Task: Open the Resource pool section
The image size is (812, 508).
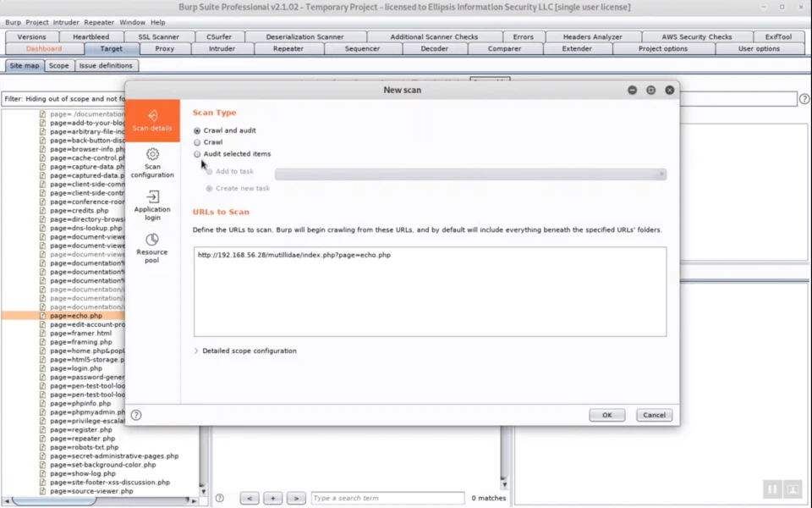Action: [152, 249]
